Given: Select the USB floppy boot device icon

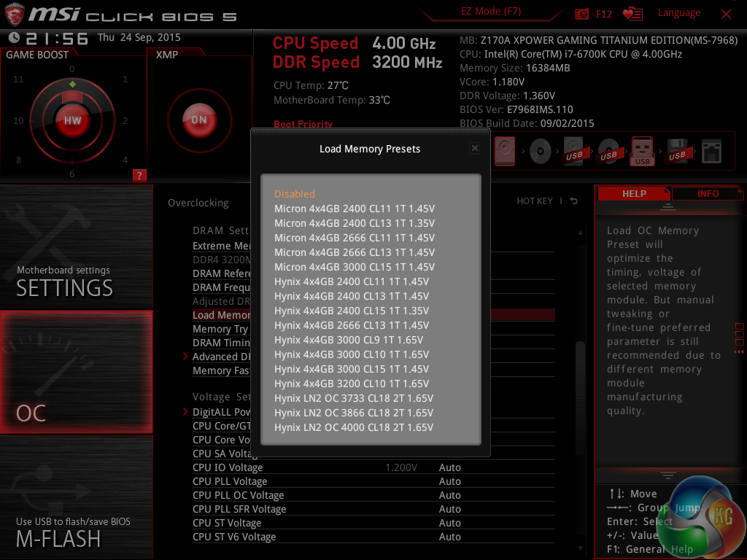Looking at the screenshot, I should click(x=677, y=151).
